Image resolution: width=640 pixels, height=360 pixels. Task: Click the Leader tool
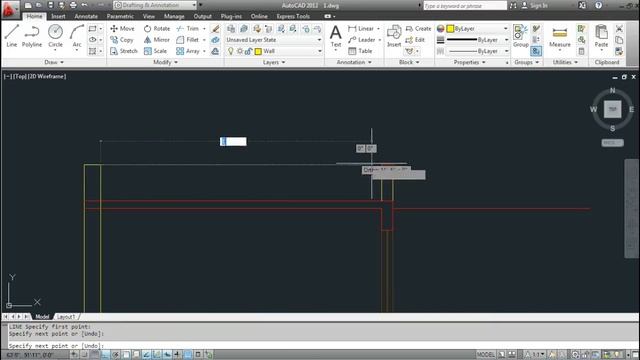coord(362,40)
